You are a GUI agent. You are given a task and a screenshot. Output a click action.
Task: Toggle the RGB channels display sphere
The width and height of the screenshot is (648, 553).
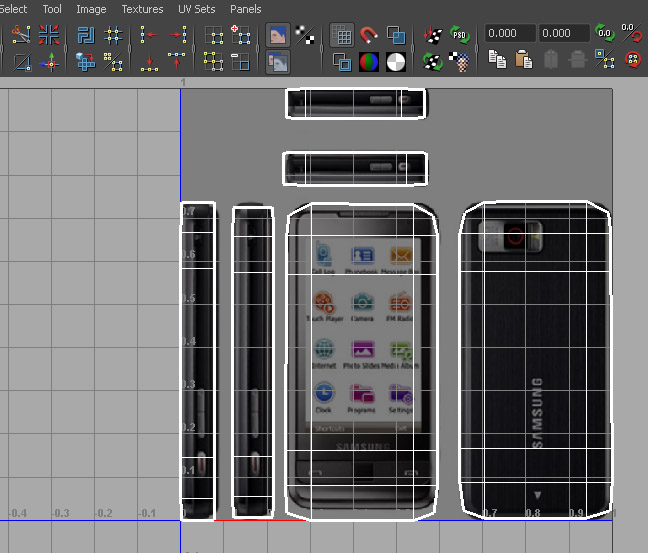[x=369, y=62]
